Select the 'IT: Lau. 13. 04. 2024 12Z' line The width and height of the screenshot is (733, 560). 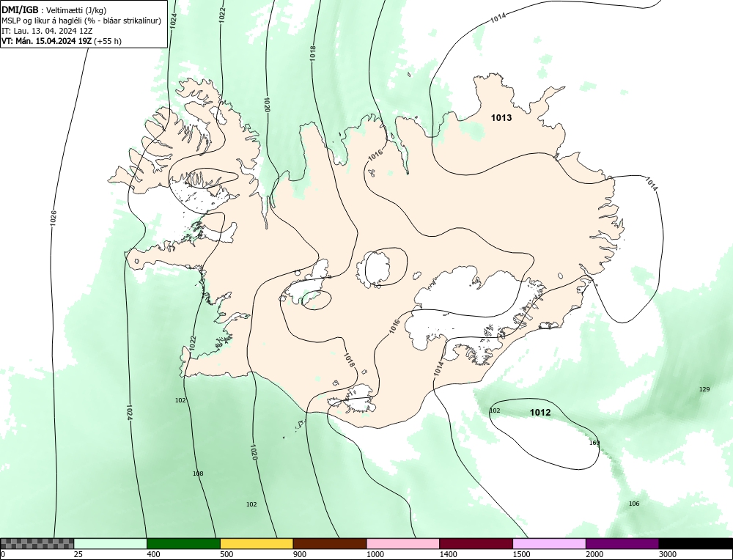pyautogui.click(x=47, y=31)
